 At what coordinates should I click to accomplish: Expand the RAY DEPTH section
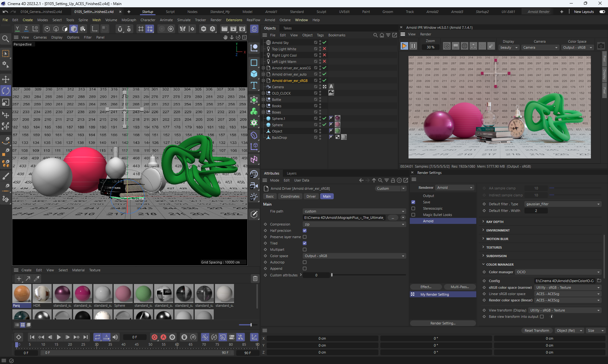[x=495, y=222]
